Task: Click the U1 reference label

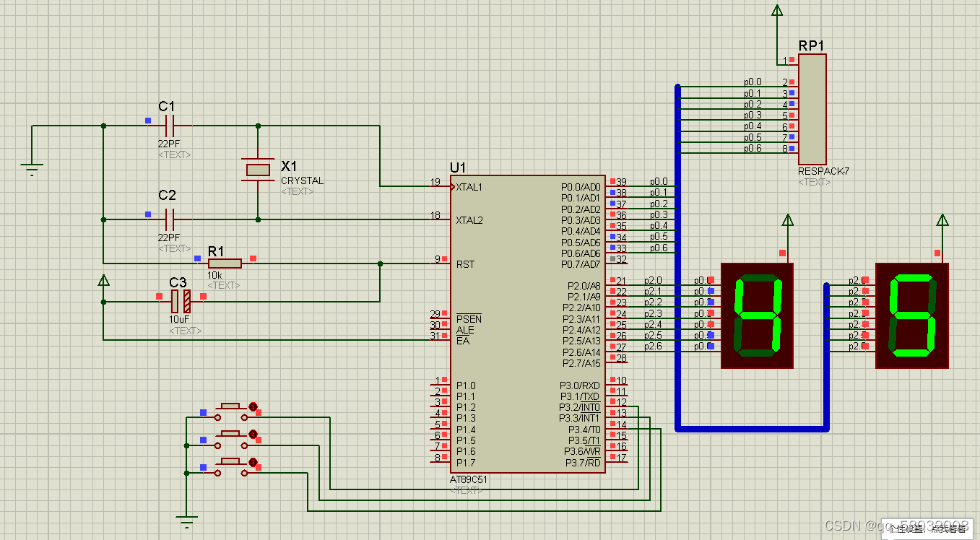Action: 458,167
